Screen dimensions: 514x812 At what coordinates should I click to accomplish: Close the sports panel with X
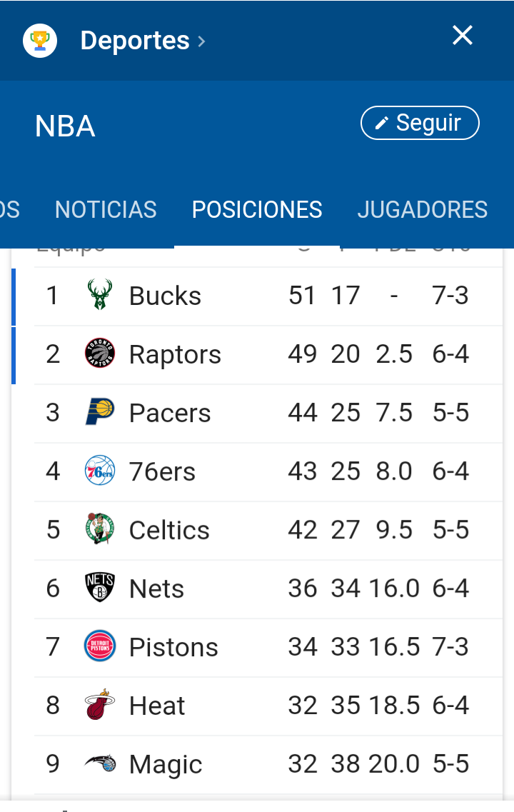click(x=463, y=35)
